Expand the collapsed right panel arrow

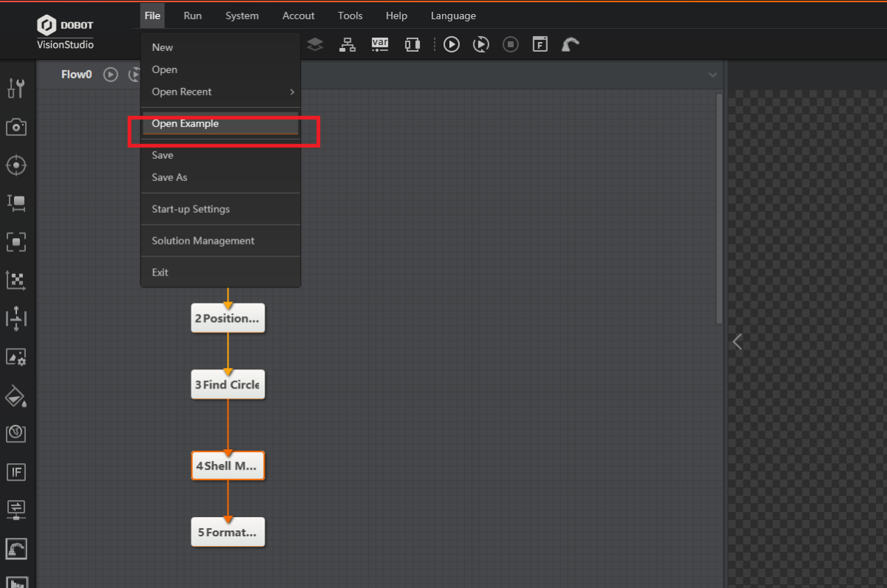tap(737, 341)
